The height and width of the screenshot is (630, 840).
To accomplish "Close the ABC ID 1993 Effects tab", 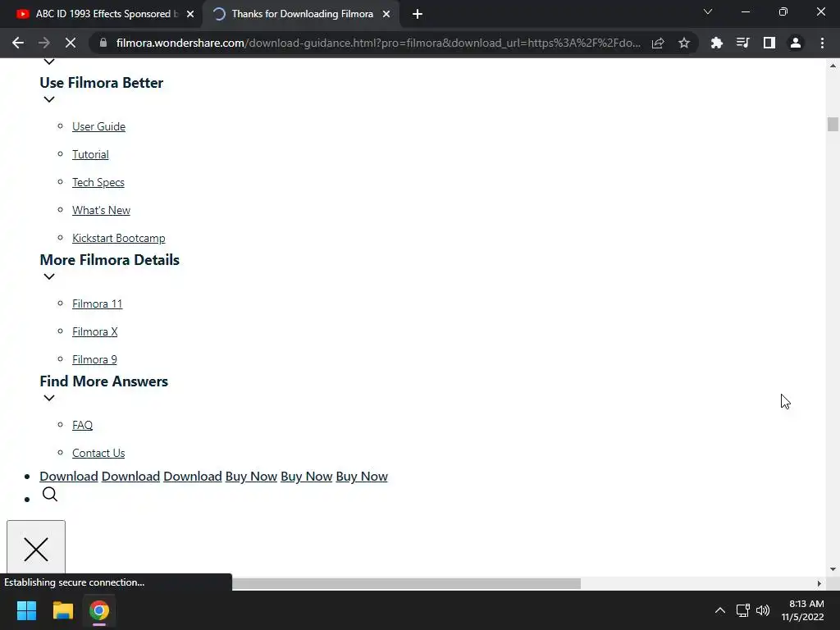I will pos(190,14).
